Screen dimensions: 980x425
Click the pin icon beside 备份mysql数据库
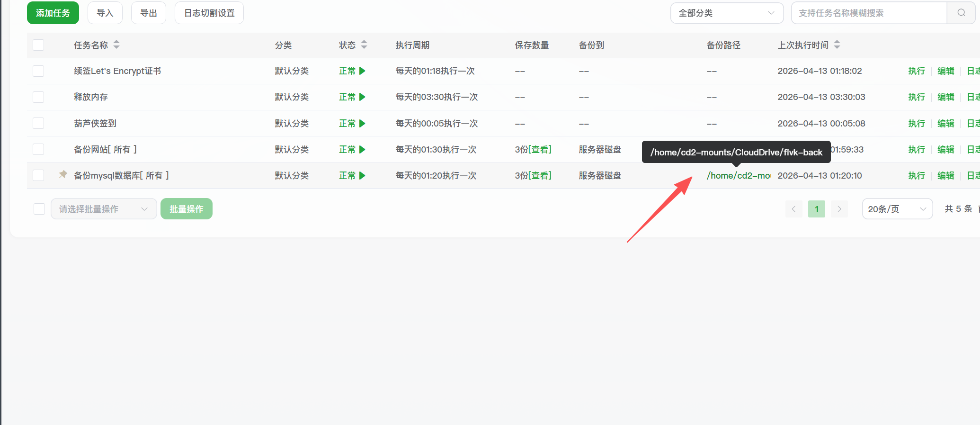tap(63, 175)
